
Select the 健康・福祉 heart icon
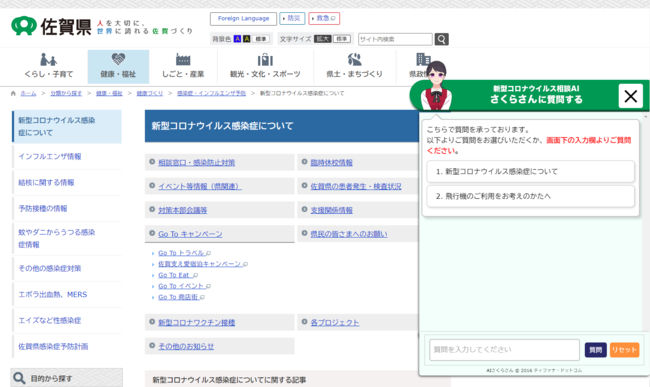(x=118, y=59)
